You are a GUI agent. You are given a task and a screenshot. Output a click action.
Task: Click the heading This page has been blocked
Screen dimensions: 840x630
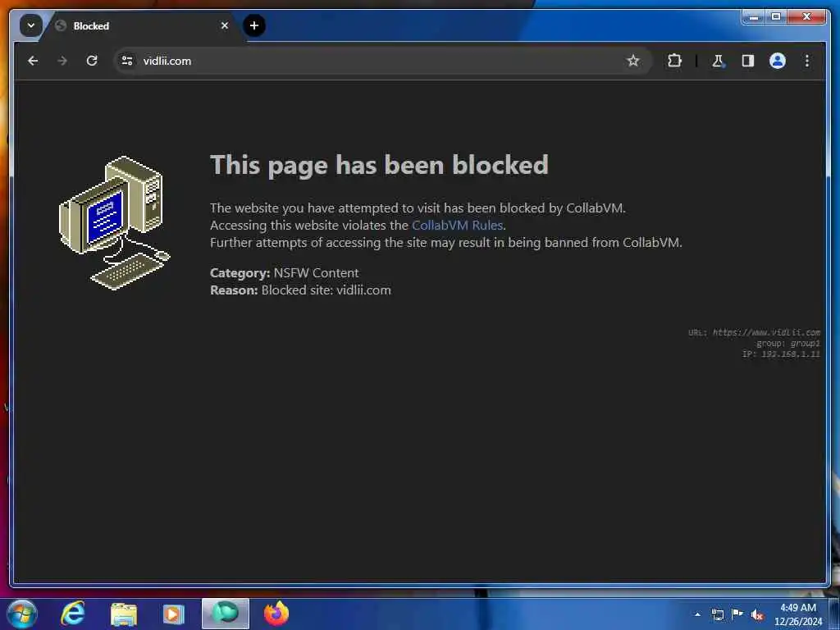379,165
